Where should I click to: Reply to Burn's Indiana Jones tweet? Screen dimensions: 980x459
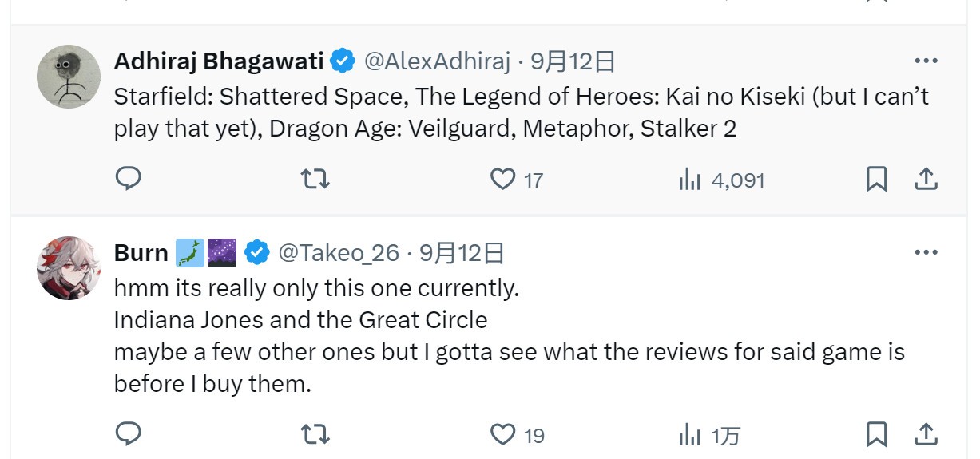coord(128,434)
